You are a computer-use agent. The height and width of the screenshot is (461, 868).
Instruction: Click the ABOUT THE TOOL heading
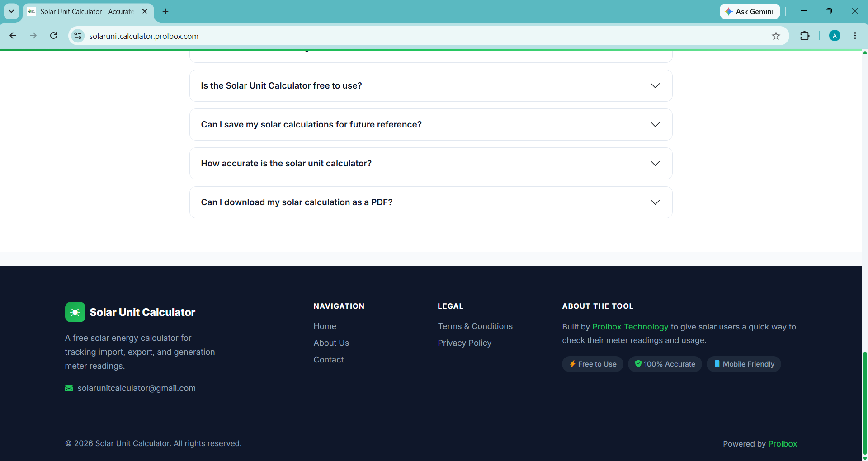[598, 306]
